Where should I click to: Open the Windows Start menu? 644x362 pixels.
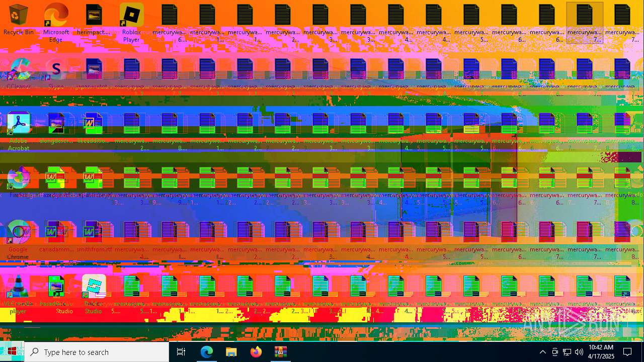pos(12,352)
